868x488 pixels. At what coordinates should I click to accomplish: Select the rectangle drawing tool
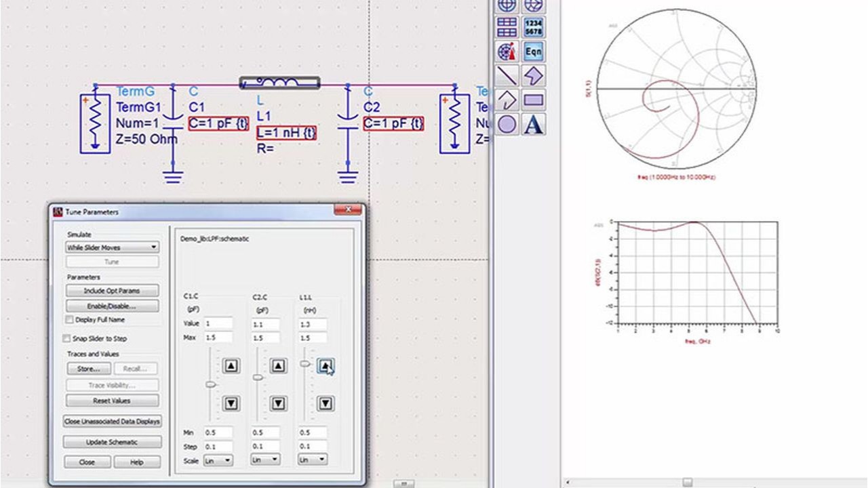pos(534,100)
